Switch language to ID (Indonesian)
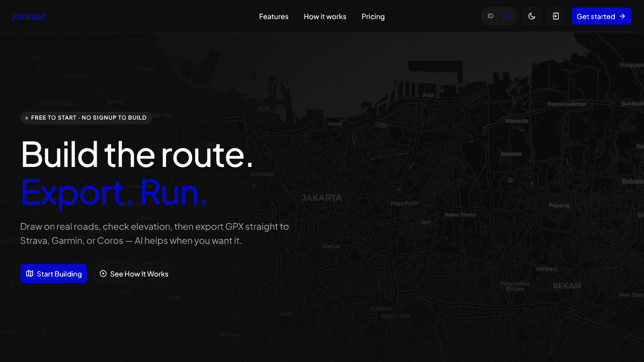 coord(491,16)
